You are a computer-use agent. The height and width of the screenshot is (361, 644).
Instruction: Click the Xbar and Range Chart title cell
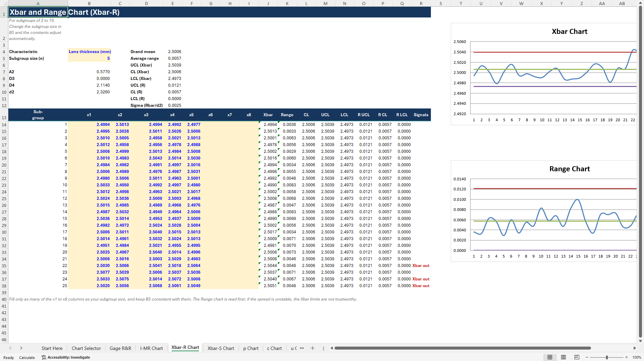pos(38,12)
